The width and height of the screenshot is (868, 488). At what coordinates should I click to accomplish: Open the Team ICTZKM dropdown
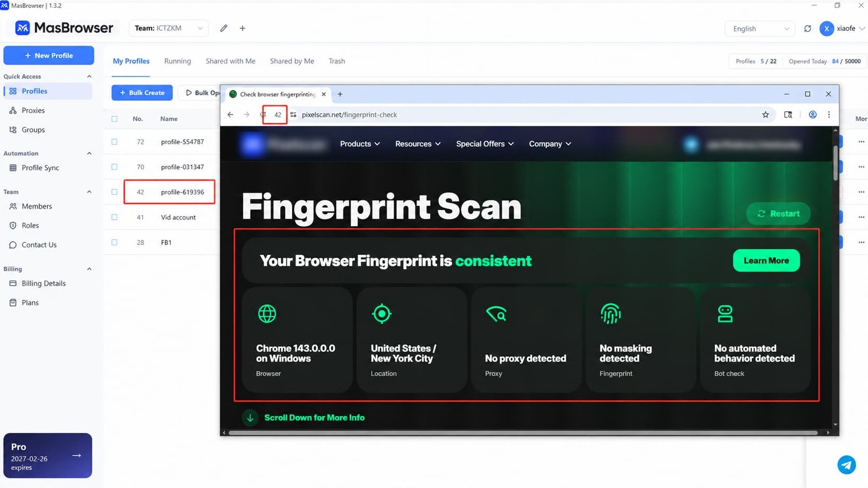point(168,28)
